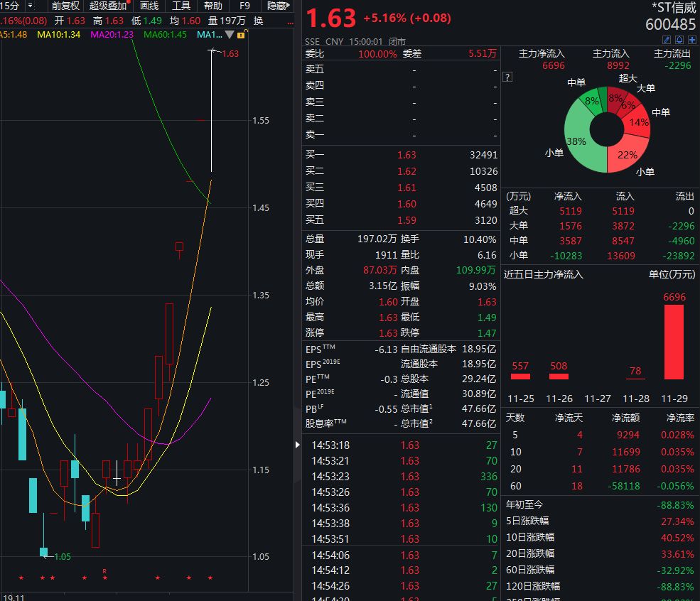Click the red star marked with R
Screen dimensions: 700x601
click(x=104, y=576)
